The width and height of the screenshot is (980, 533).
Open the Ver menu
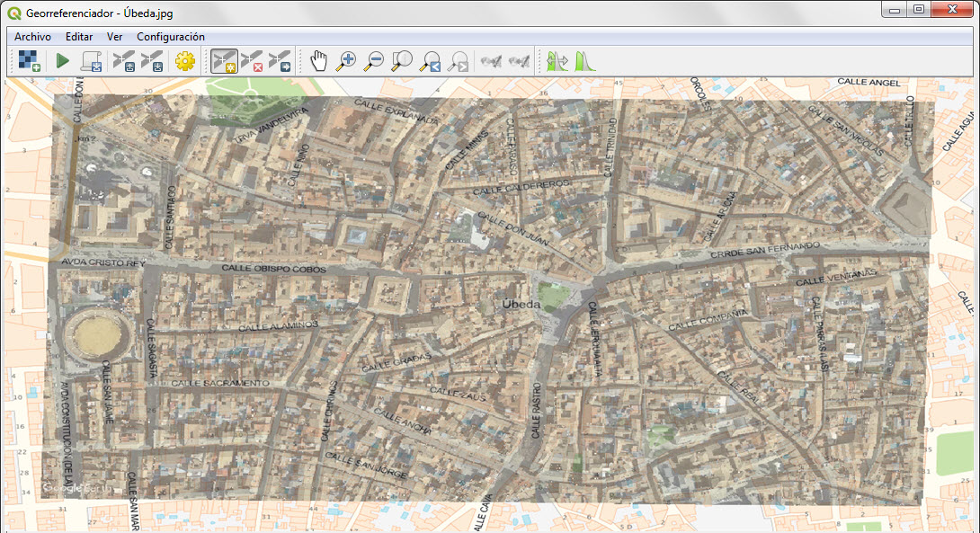coord(114,37)
